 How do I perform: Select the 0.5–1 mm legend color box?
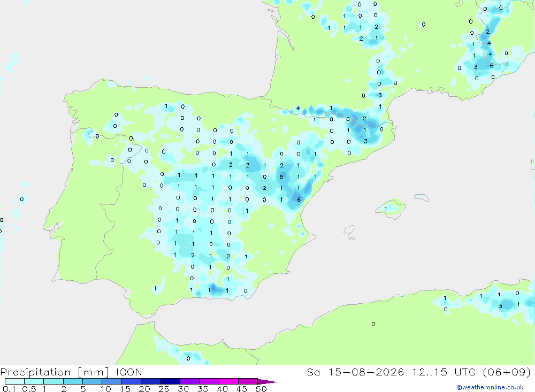click(34, 381)
